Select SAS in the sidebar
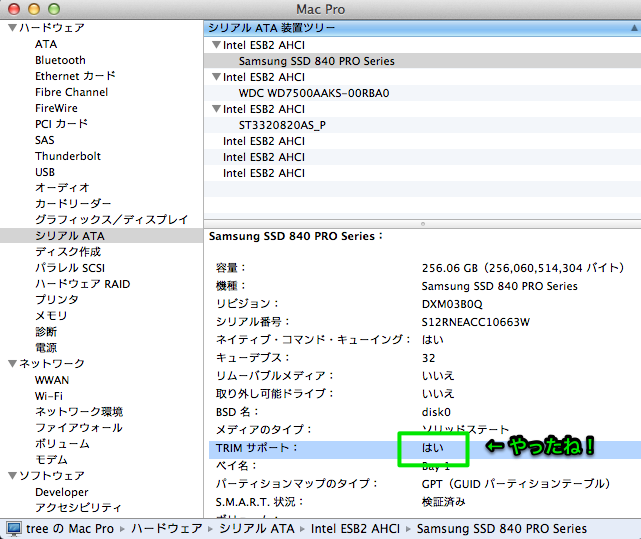The image size is (641, 539). [45, 140]
